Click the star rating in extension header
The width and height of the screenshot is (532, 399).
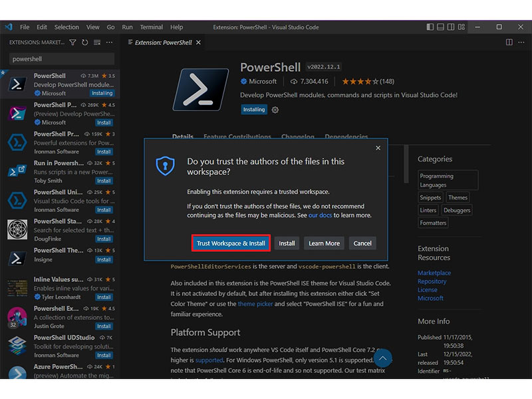[x=368, y=81]
